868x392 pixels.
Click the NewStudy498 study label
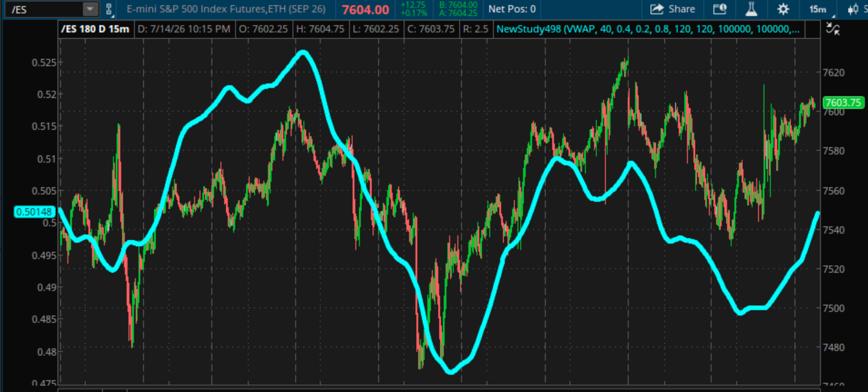point(649,29)
